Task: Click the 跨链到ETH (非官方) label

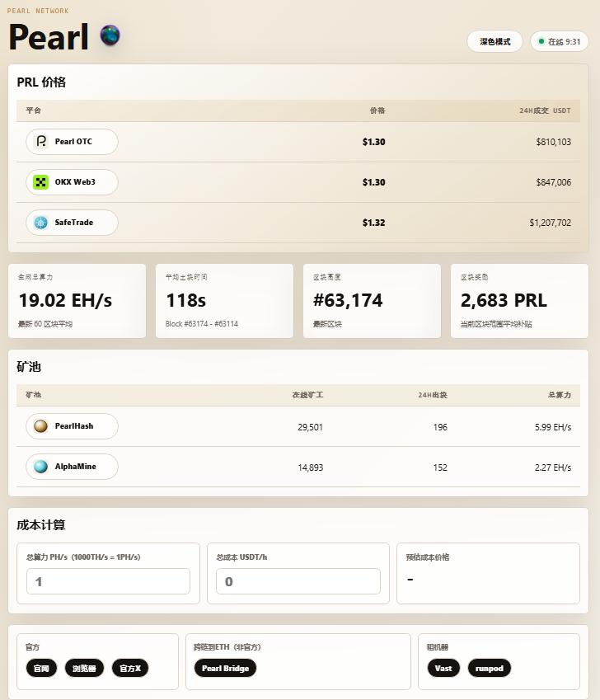Action: coord(227,647)
